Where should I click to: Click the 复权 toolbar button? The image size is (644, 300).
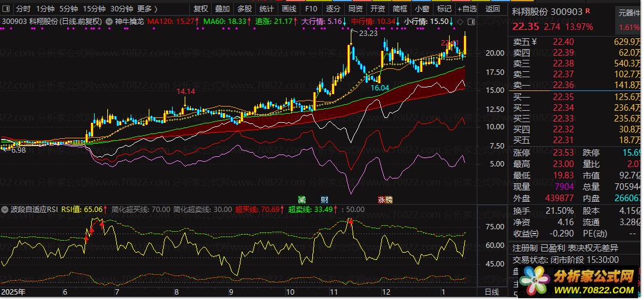pos(201,8)
